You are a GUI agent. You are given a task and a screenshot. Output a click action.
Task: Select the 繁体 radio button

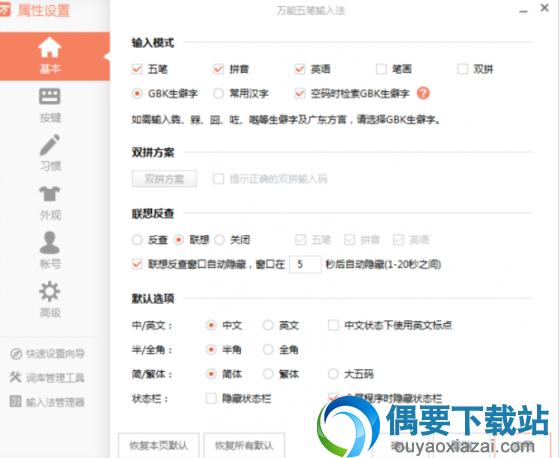pos(268,374)
